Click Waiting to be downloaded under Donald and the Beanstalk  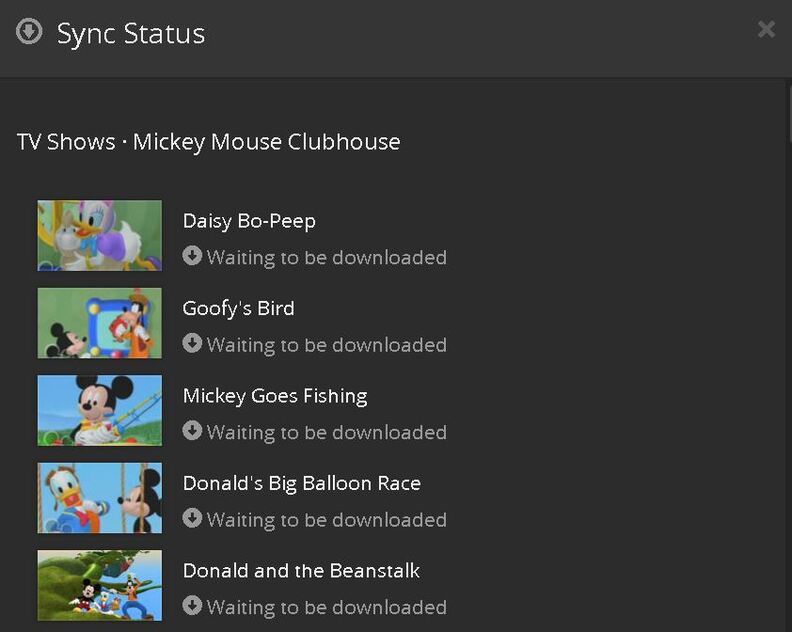click(x=327, y=607)
